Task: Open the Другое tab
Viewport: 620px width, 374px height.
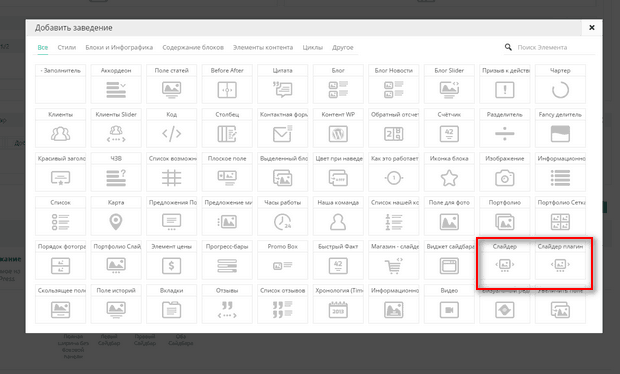Action: tap(342, 47)
